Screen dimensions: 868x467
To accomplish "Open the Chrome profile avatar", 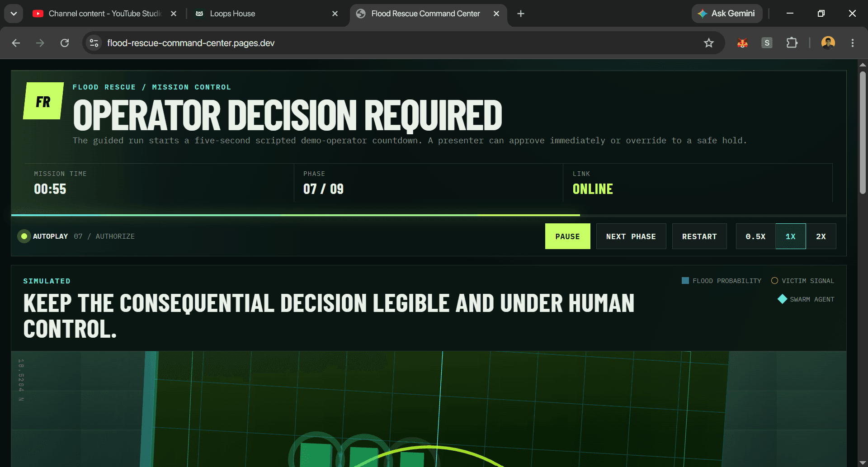I will [828, 43].
